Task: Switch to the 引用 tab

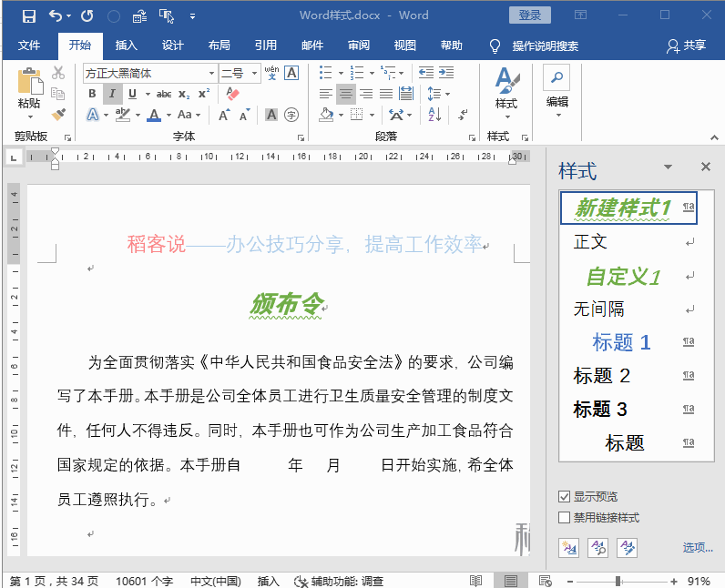Action: 266,46
